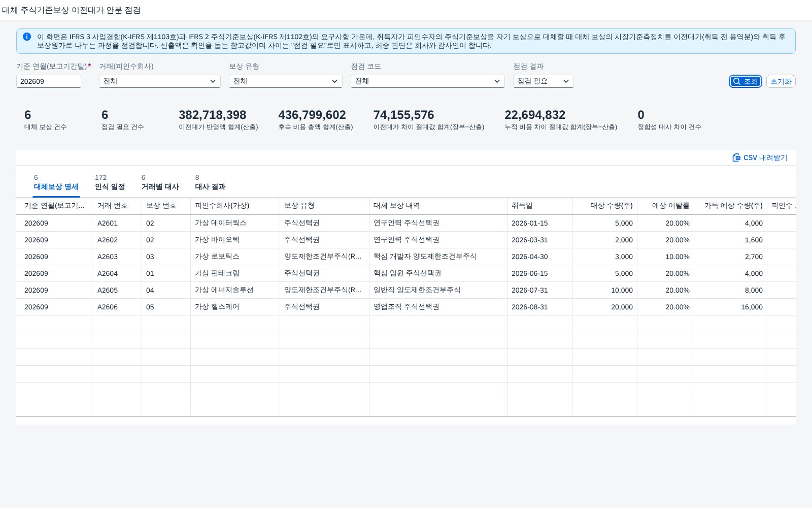Click the 436,799,602 후속 비용 총액 total
Viewport: 812px width, 508px height.
click(312, 115)
